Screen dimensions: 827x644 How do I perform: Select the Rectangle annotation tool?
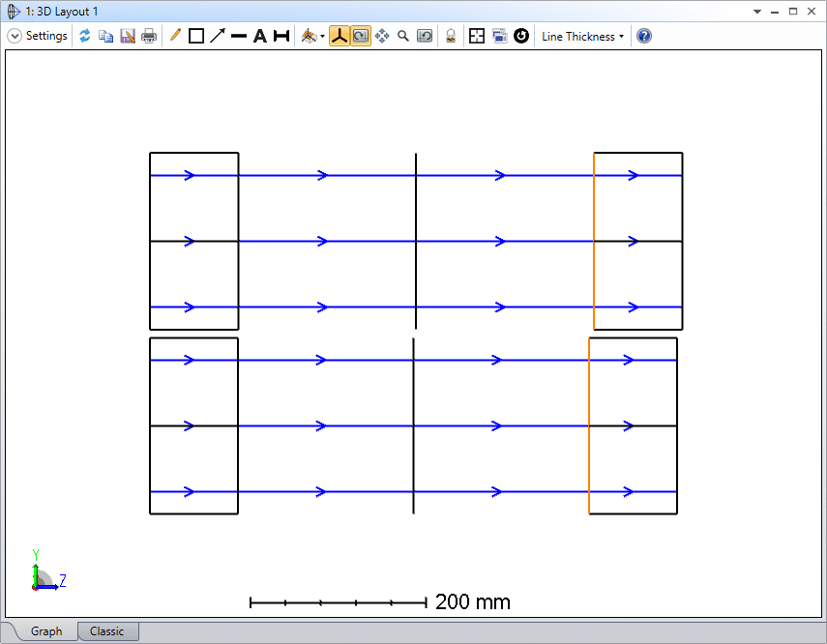click(196, 36)
